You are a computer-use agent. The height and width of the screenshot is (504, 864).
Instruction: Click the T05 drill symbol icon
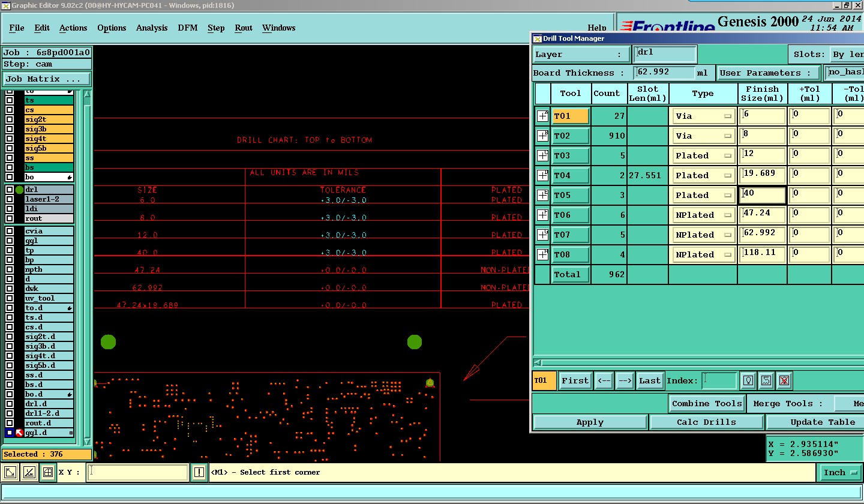click(x=542, y=195)
